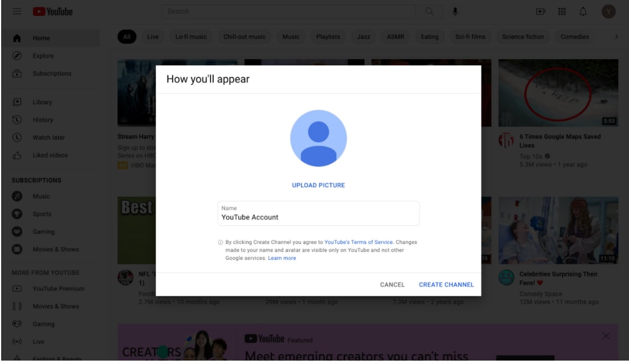Screen dimensions: 629x364
Task: Open the 6 Times Google Maps thumbnail
Action: tap(558, 93)
